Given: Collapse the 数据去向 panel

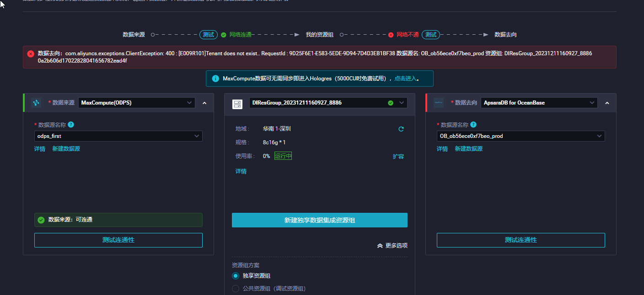Looking at the screenshot, I should tap(607, 103).
